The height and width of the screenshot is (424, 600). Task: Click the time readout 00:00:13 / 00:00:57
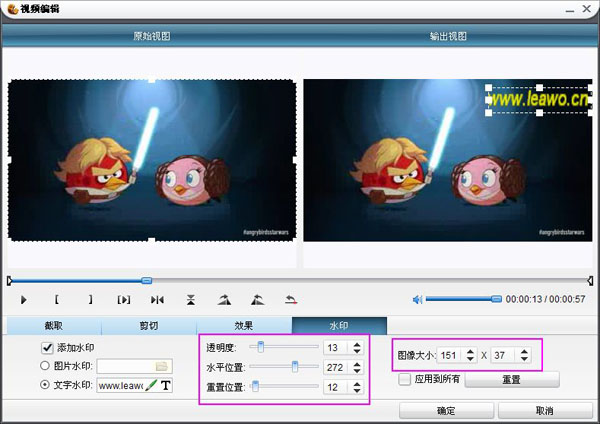click(x=545, y=299)
